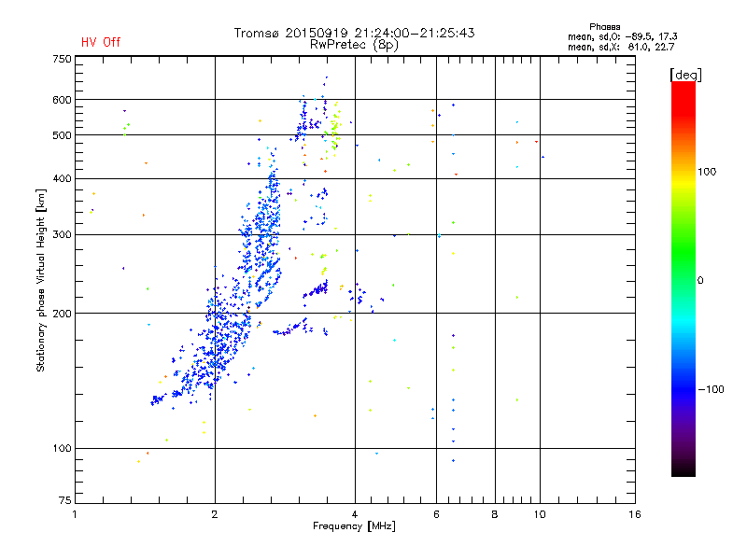Image resolution: width=747 pixels, height=560 pixels.
Task: Click the colorbar tick label "-100"
Action: tap(712, 389)
